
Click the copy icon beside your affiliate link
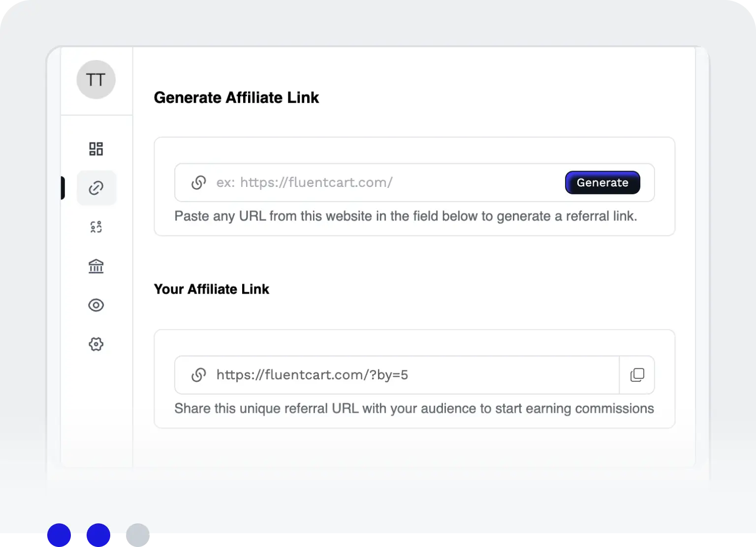pyautogui.click(x=637, y=375)
